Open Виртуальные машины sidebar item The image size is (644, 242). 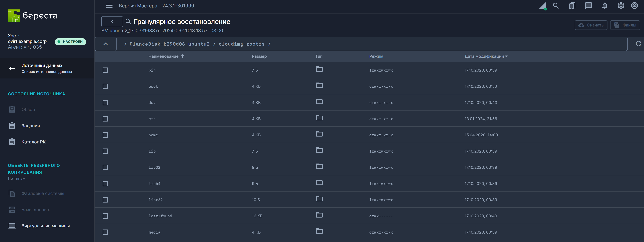click(x=46, y=226)
